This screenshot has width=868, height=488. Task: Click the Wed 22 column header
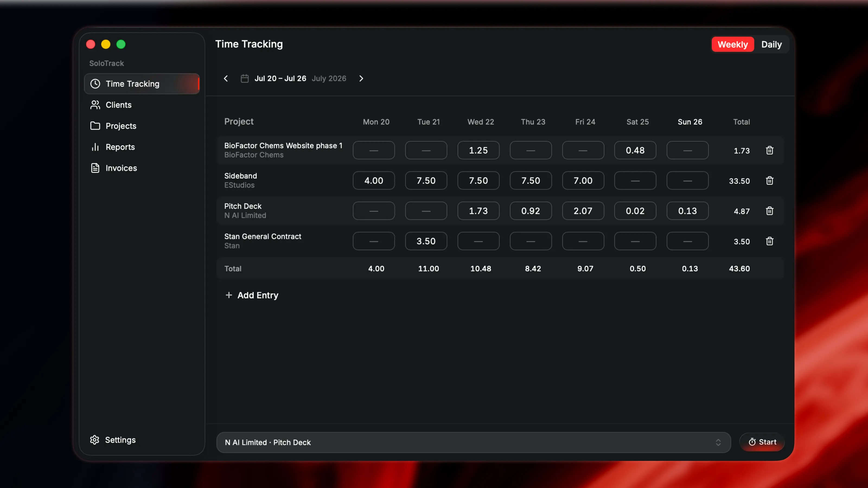[x=480, y=122]
